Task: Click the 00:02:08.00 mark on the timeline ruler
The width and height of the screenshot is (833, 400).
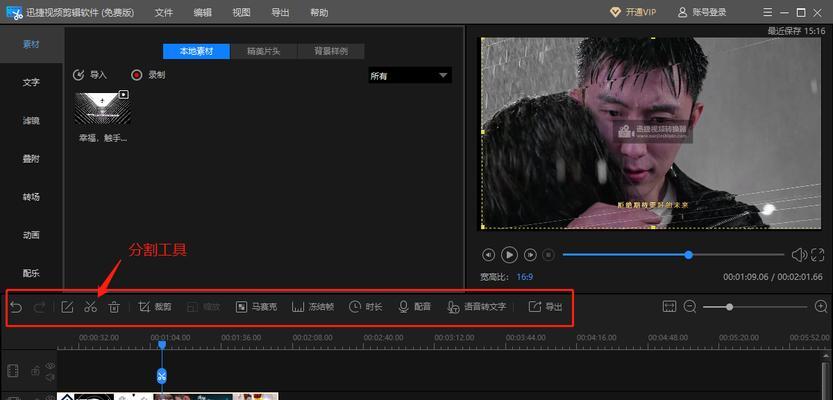Action: tap(312, 337)
